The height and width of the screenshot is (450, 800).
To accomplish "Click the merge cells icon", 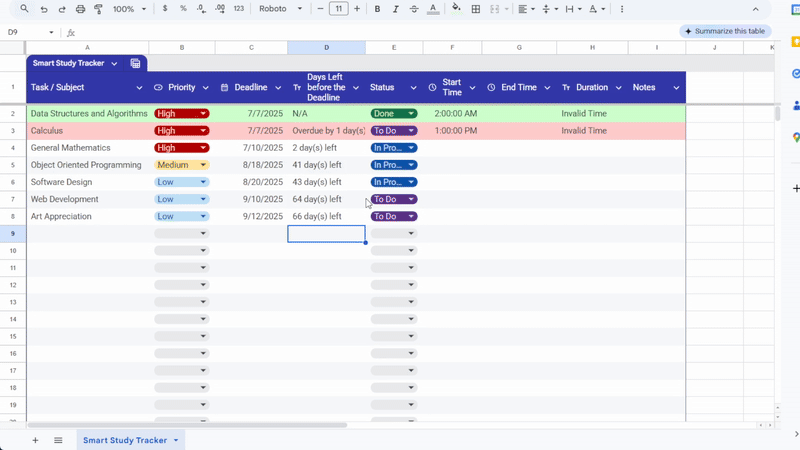I will (494, 9).
